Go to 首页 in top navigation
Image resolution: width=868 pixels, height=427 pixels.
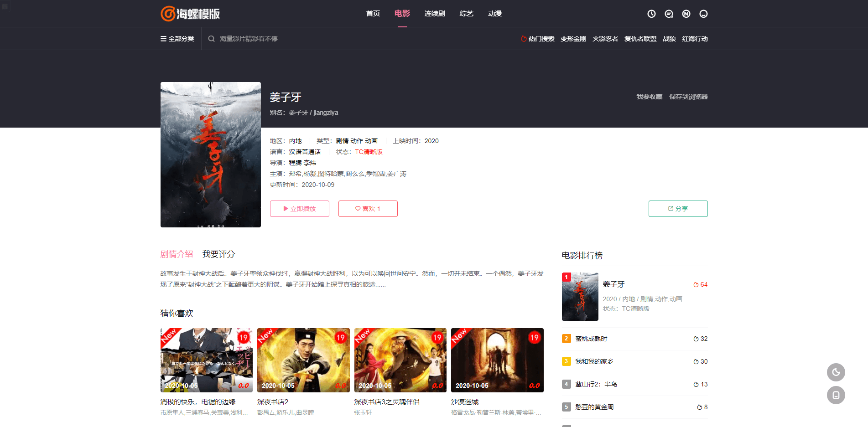point(373,14)
